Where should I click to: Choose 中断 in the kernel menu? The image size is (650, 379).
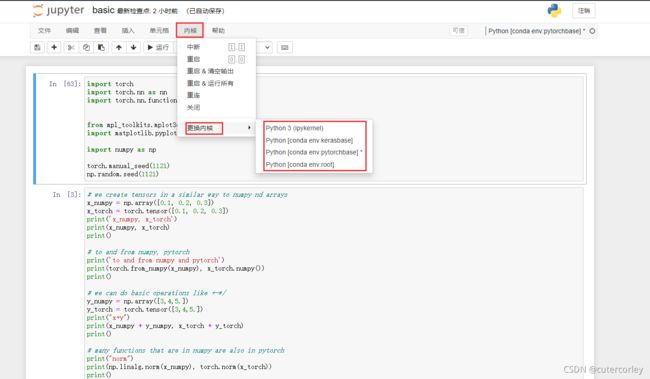point(216,47)
